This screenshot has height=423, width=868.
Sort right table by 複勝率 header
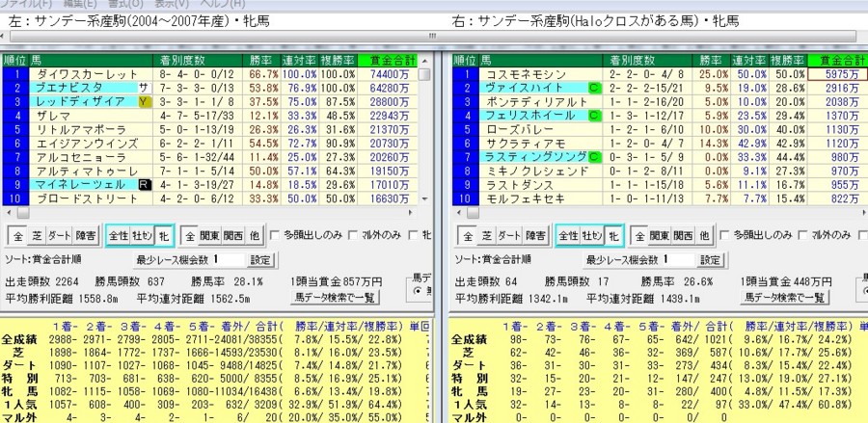pos(787,61)
